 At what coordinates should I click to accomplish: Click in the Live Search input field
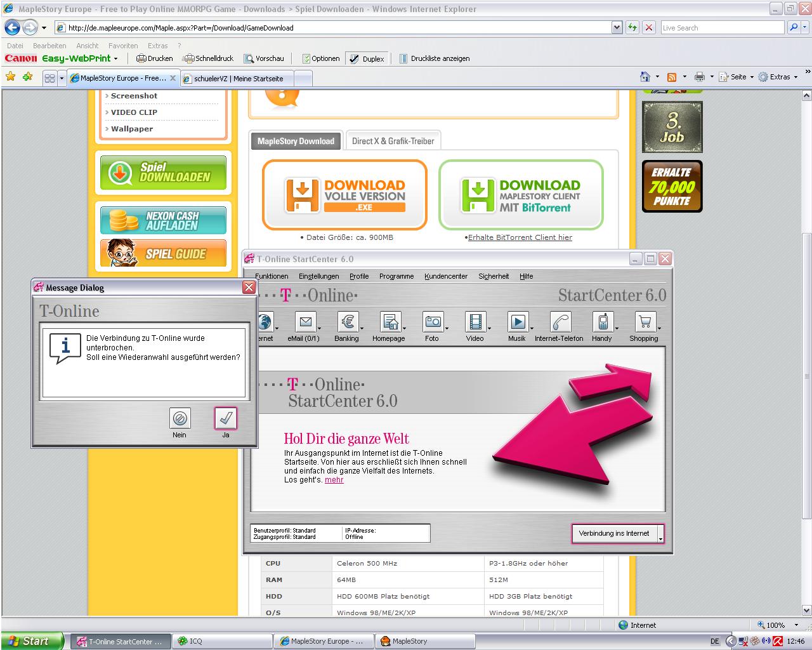(721, 28)
